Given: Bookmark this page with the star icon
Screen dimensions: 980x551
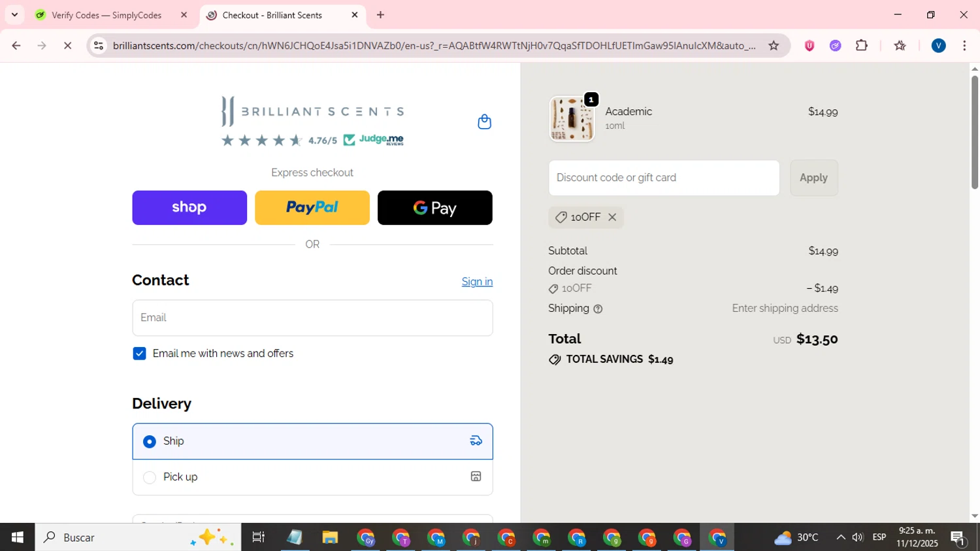Looking at the screenshot, I should pyautogui.click(x=774, y=46).
